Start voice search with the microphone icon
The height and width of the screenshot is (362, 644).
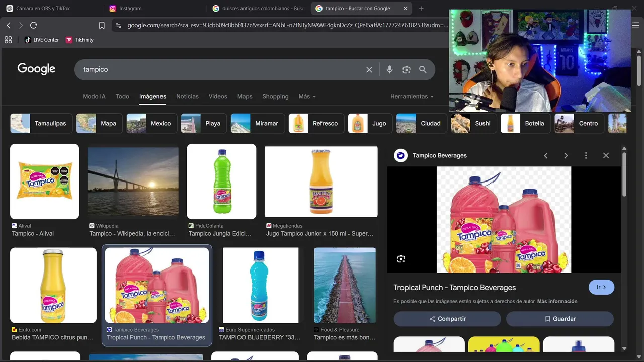point(389,70)
